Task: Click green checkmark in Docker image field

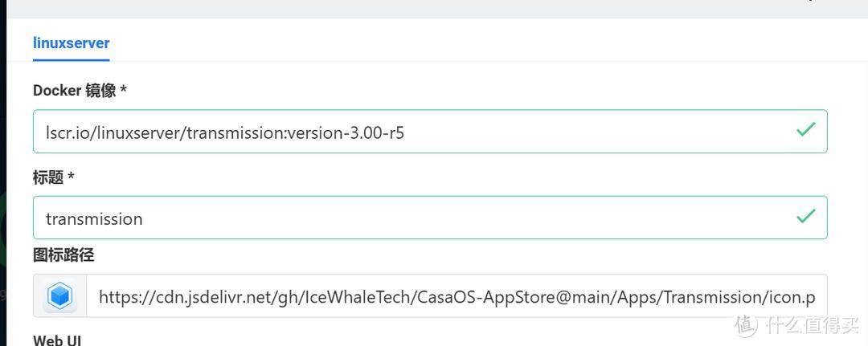Action: [x=805, y=130]
